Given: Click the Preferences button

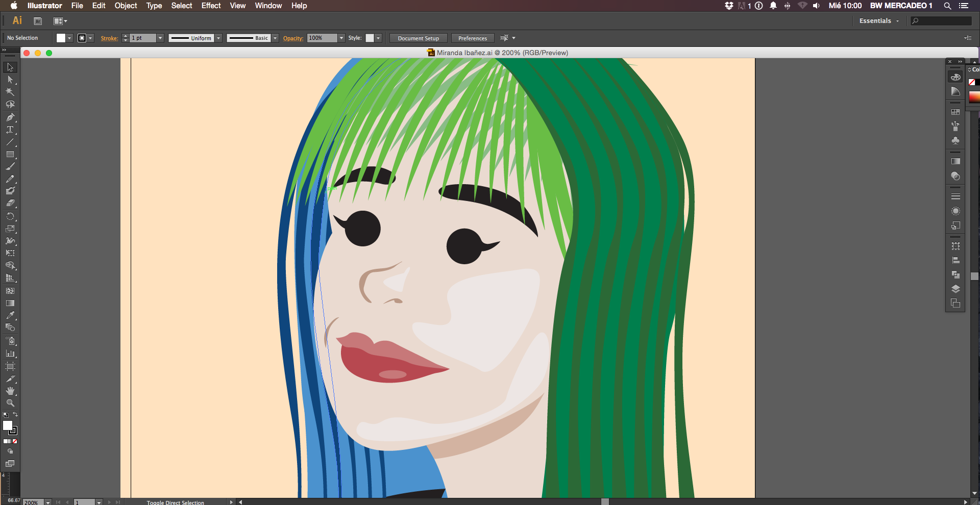Looking at the screenshot, I should click(472, 38).
